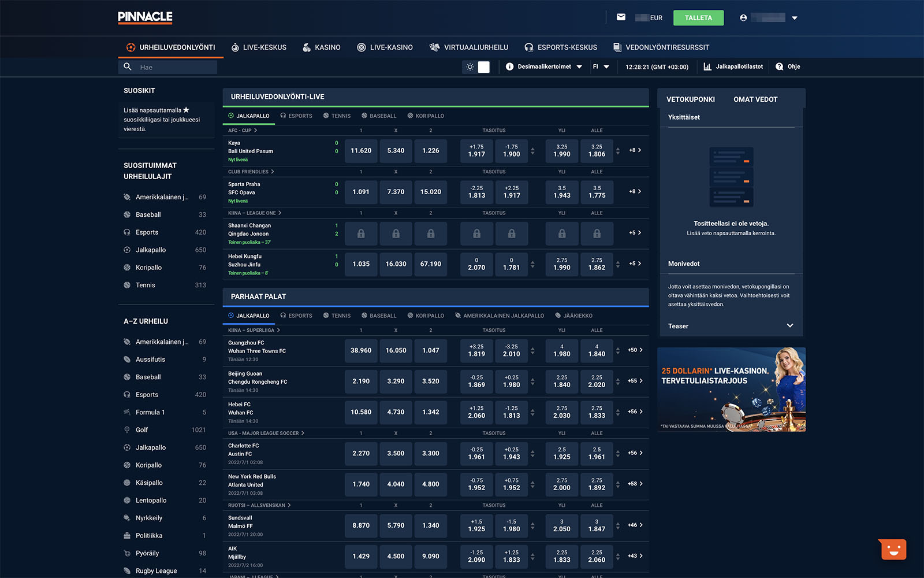924x578 pixels.
Task: Open Jalkapallotilastot statistics chart icon
Action: click(707, 66)
